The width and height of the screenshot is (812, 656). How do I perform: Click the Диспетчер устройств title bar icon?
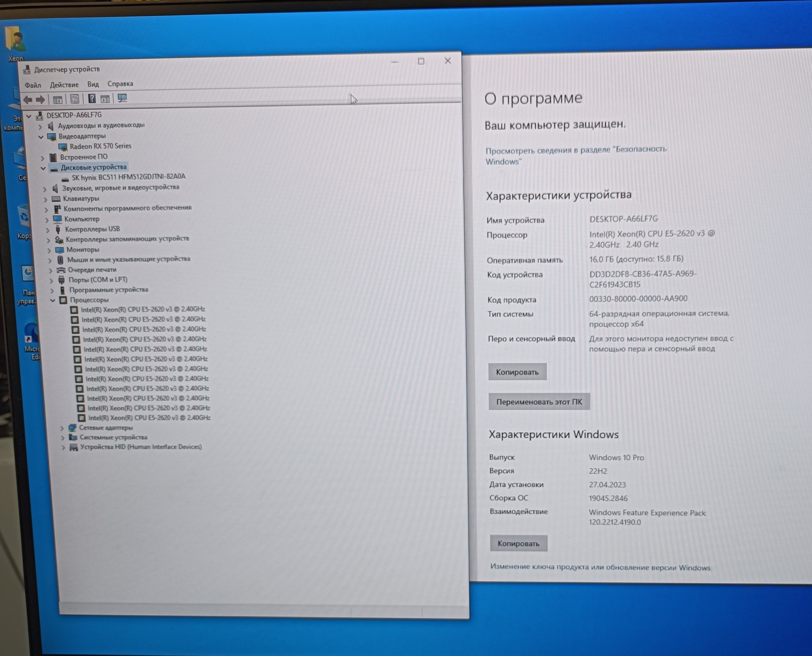click(x=27, y=70)
